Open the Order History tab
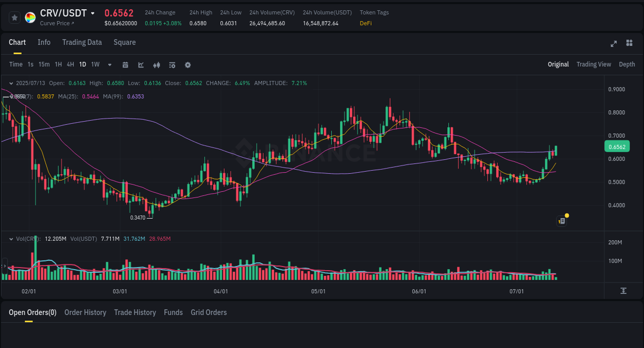The image size is (644, 348). coord(85,312)
